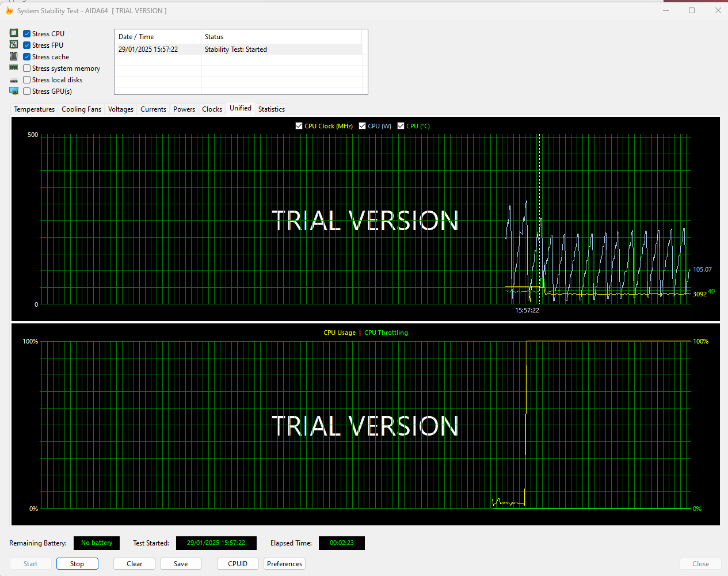This screenshot has height=576, width=728.
Task: Click the CPU Throttling legend label
Action: point(386,333)
